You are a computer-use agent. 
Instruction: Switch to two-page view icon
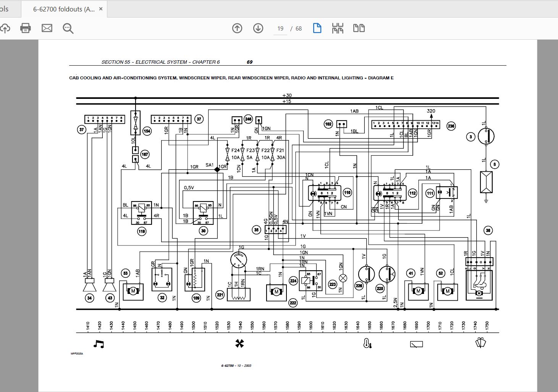[x=359, y=28]
